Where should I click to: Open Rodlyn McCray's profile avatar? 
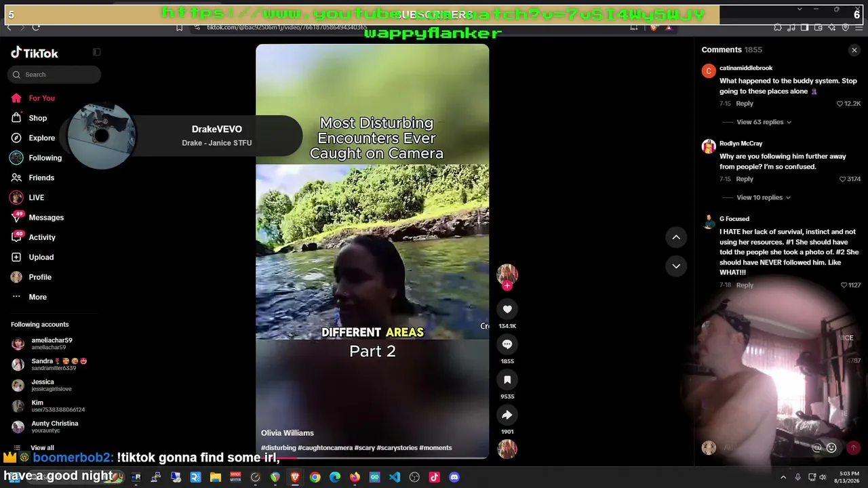tap(709, 146)
